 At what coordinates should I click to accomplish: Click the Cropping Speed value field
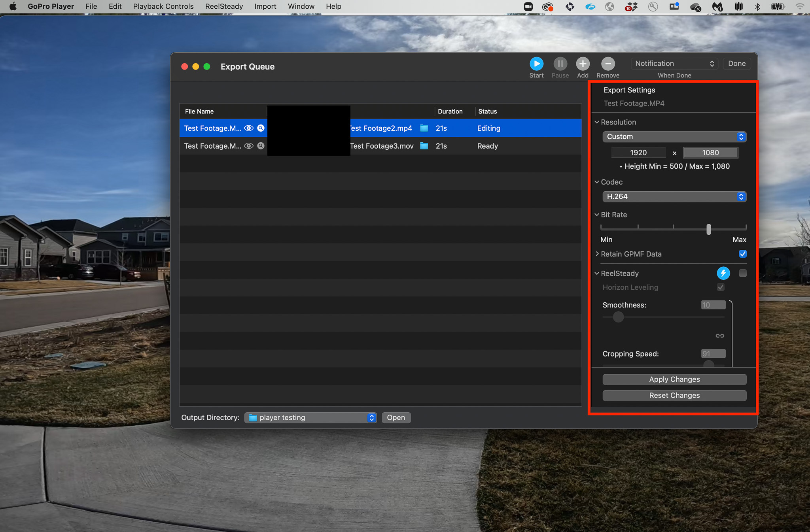(713, 354)
